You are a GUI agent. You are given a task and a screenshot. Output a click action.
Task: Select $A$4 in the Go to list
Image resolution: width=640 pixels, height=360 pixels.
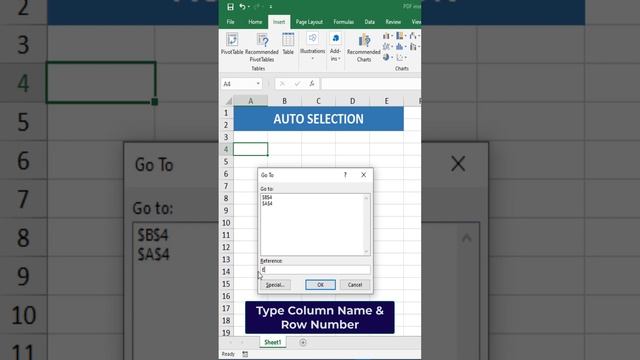(x=267, y=203)
